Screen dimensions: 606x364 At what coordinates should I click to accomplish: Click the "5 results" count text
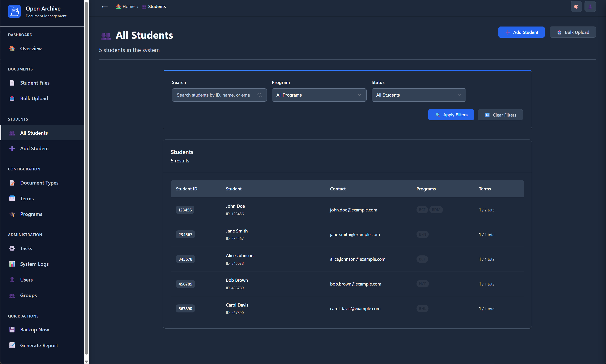point(180,161)
